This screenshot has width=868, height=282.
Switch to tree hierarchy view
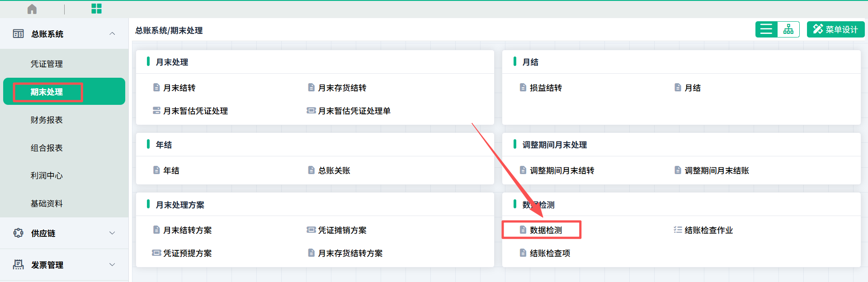click(788, 29)
